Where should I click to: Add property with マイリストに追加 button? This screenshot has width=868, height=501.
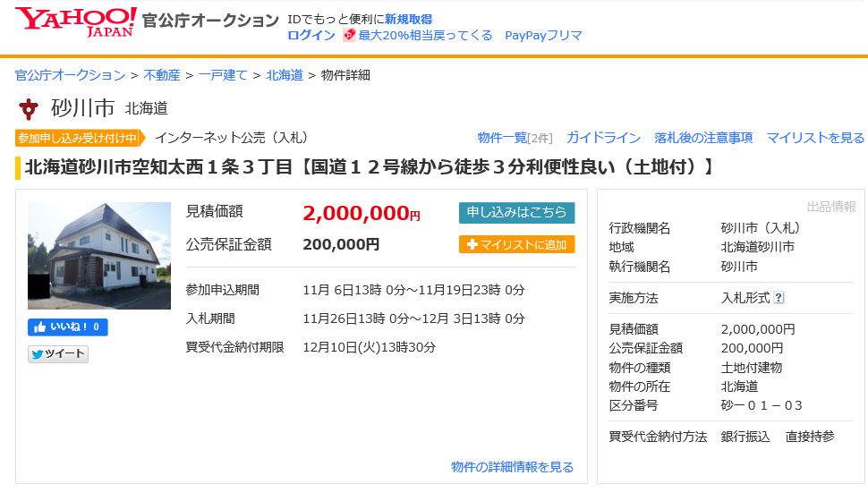click(x=516, y=244)
